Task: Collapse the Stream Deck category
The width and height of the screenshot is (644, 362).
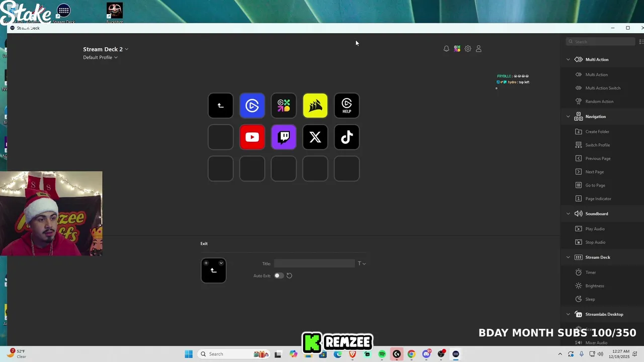Action: click(568, 257)
